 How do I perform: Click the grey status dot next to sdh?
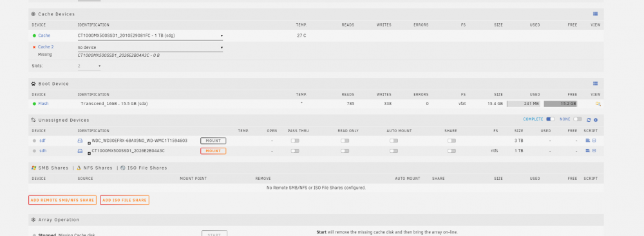tap(34, 151)
